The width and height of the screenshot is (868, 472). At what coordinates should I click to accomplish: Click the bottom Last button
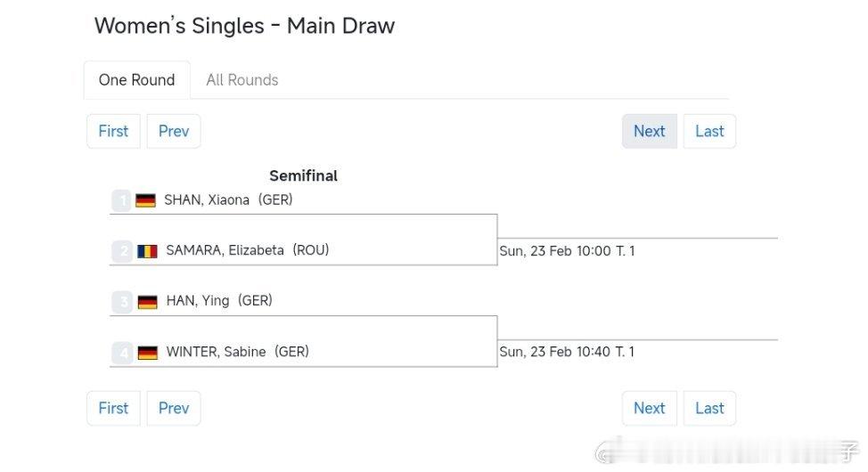(709, 409)
